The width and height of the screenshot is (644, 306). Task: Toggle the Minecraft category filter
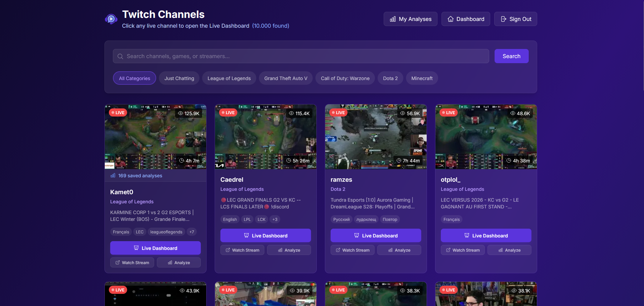click(x=422, y=78)
